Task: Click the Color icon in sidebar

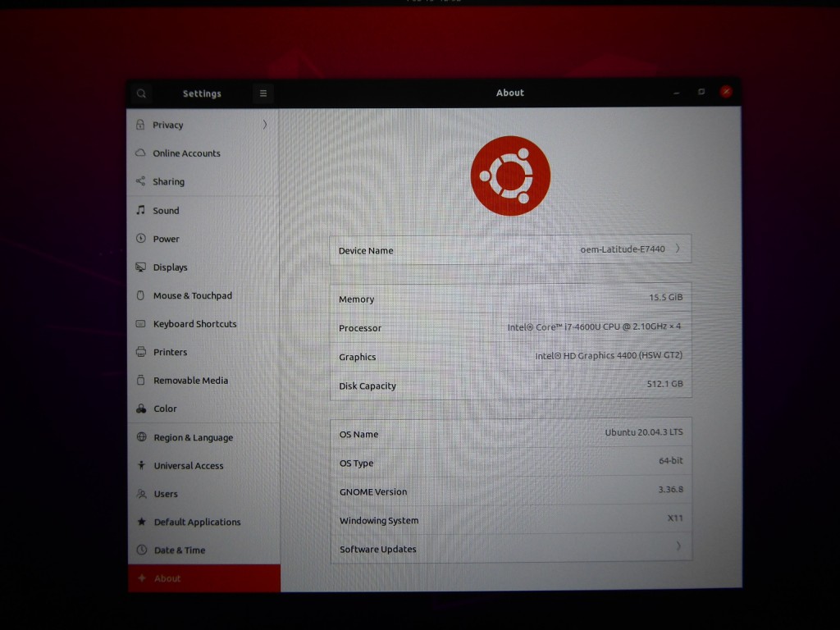Action: point(141,409)
